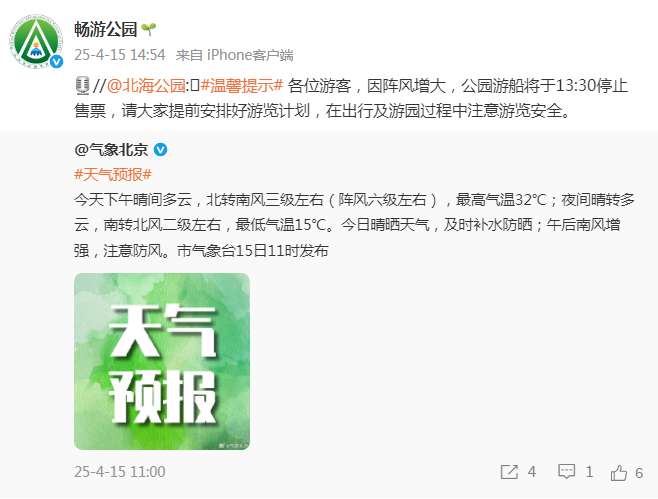Viewport: 658px width, 499px height.
Task: Open the #天气预报# hashtag
Action: click(x=113, y=175)
